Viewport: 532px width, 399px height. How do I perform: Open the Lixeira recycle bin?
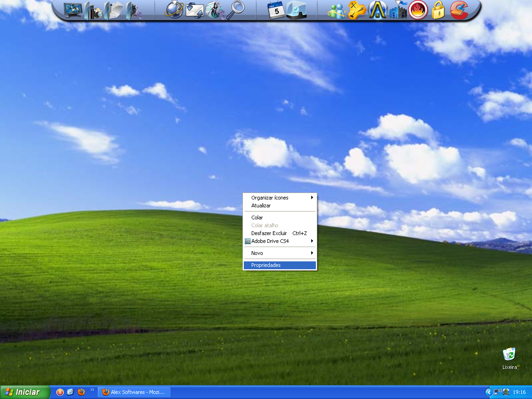pos(509,355)
